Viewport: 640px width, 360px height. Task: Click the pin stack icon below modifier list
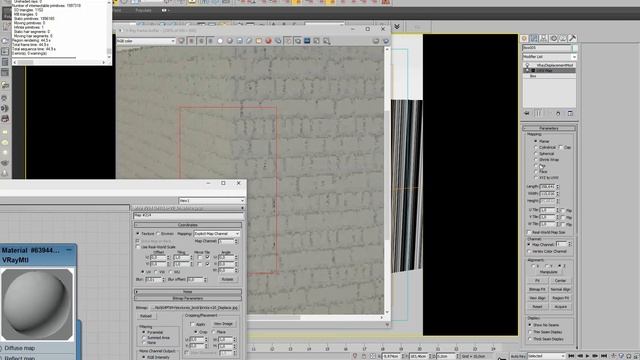[527, 113]
